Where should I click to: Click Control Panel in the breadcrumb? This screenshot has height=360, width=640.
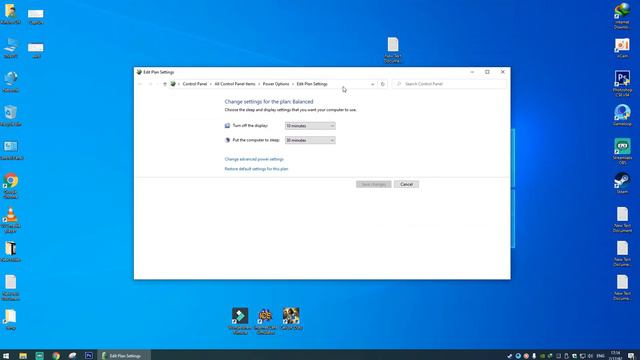click(195, 84)
